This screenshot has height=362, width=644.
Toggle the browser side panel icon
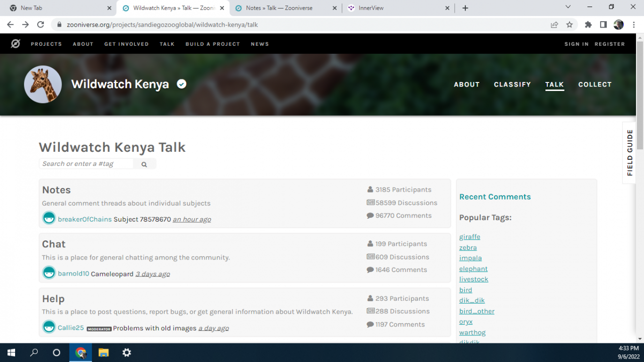[x=603, y=25]
